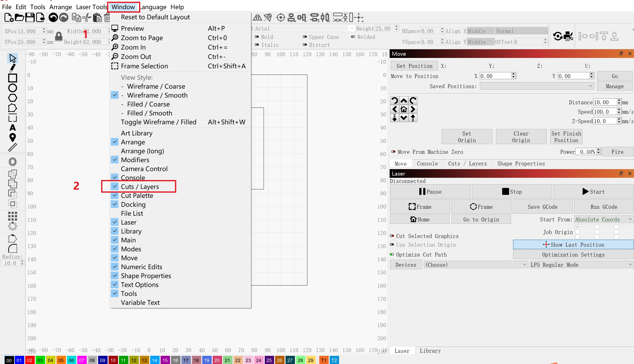
Task: Click the Undo arrow icon
Action: coord(53,18)
